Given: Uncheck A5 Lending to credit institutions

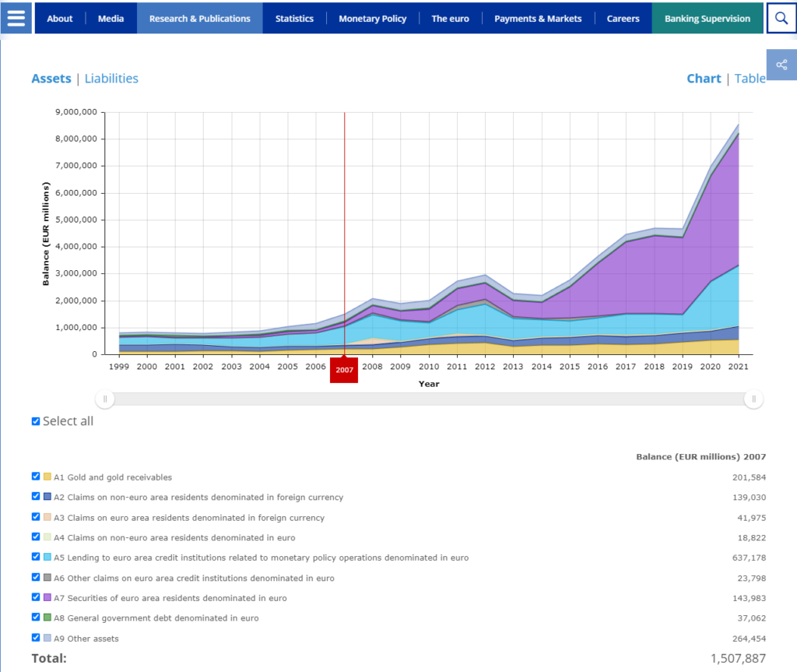Looking at the screenshot, I should 36,557.
